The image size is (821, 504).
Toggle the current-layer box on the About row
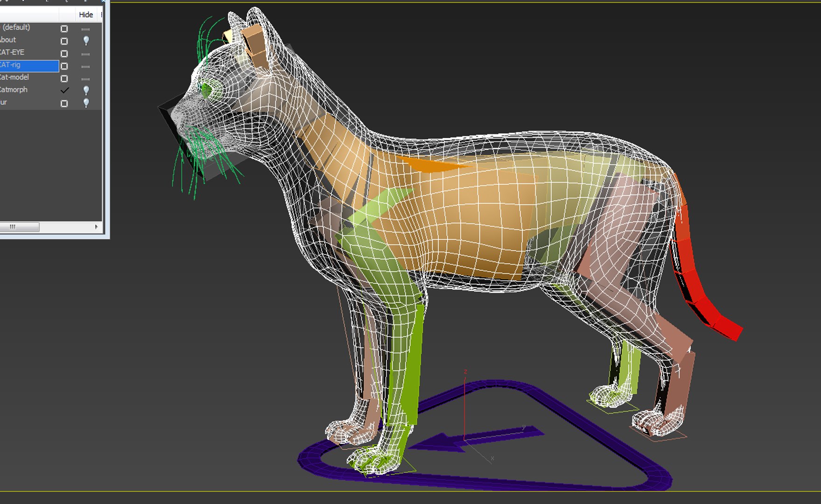click(x=64, y=41)
